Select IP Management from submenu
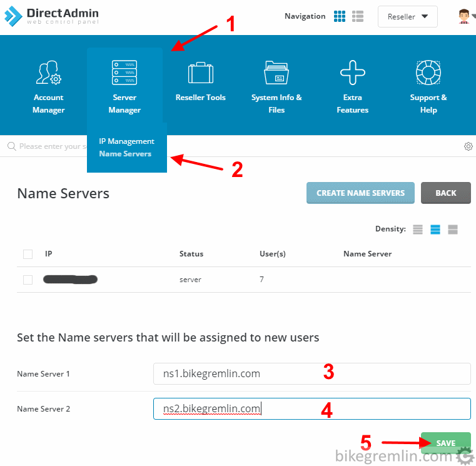This screenshot has width=476, height=466. pos(126,141)
